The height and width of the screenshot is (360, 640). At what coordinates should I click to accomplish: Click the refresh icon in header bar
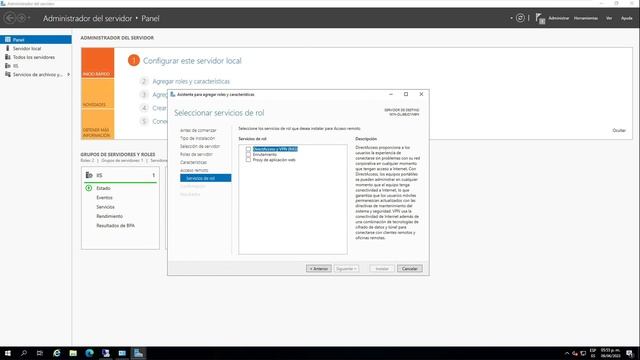click(x=520, y=18)
